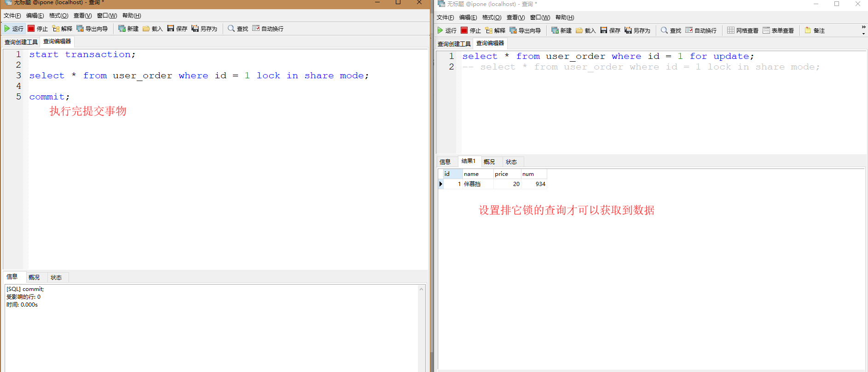The image size is (868, 372).
Task: Select Result1 (结果1) tab in right window
Action: (469, 161)
